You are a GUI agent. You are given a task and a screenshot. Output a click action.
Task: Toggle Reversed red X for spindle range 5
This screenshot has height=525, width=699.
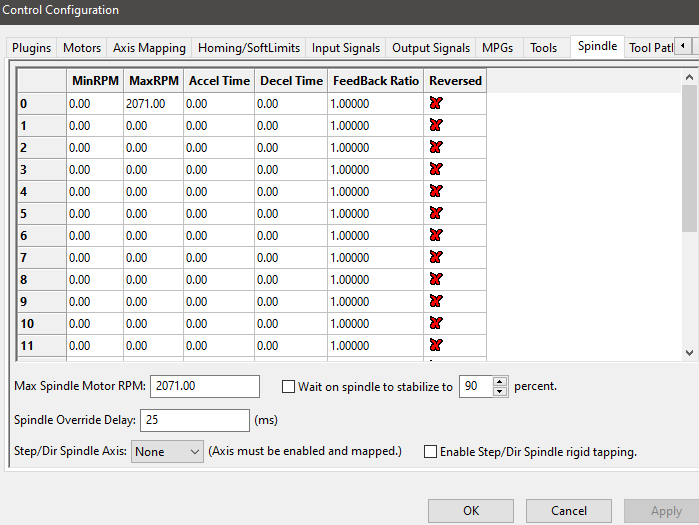tap(436, 213)
